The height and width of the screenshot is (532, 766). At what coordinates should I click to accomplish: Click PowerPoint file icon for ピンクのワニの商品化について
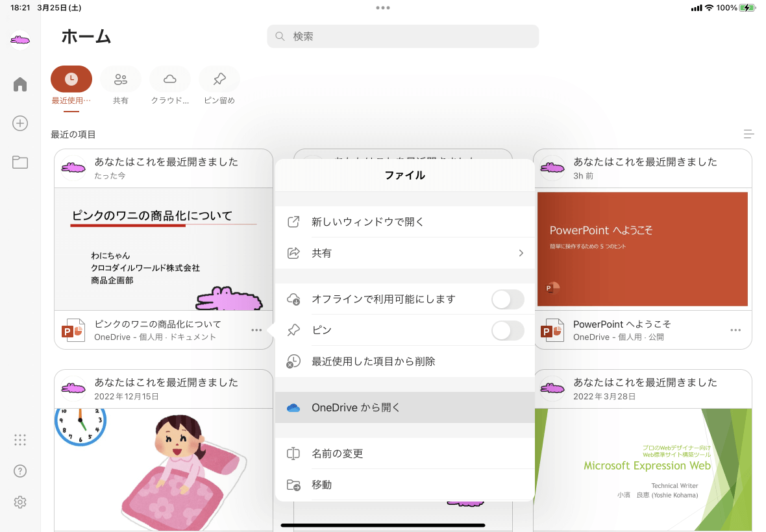[x=73, y=330]
